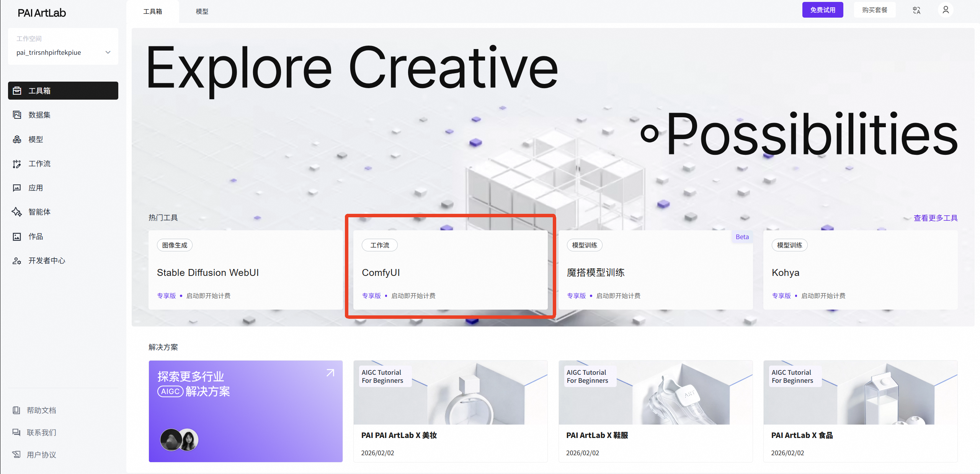Click the 应用 application icon in sidebar
The width and height of the screenshot is (980, 474).
click(17, 188)
